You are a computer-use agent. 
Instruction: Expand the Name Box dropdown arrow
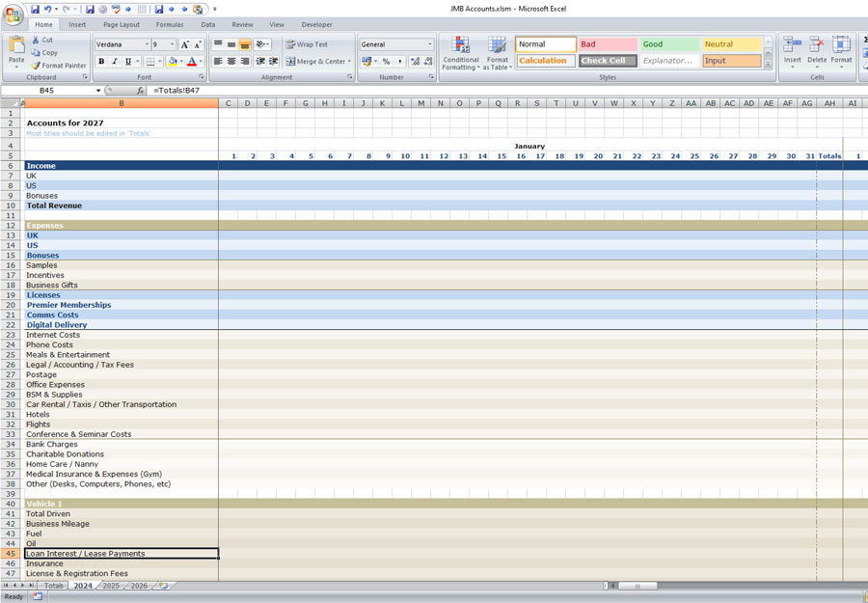[x=98, y=91]
